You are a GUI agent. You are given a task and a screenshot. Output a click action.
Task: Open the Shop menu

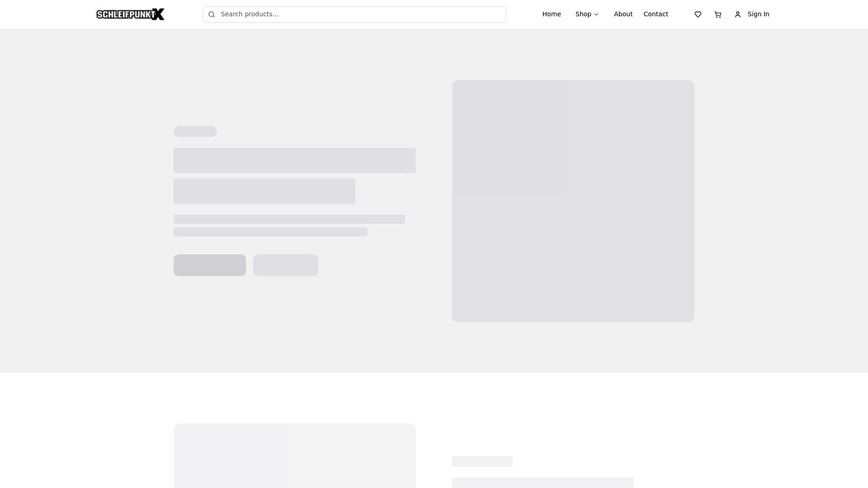[583, 14]
